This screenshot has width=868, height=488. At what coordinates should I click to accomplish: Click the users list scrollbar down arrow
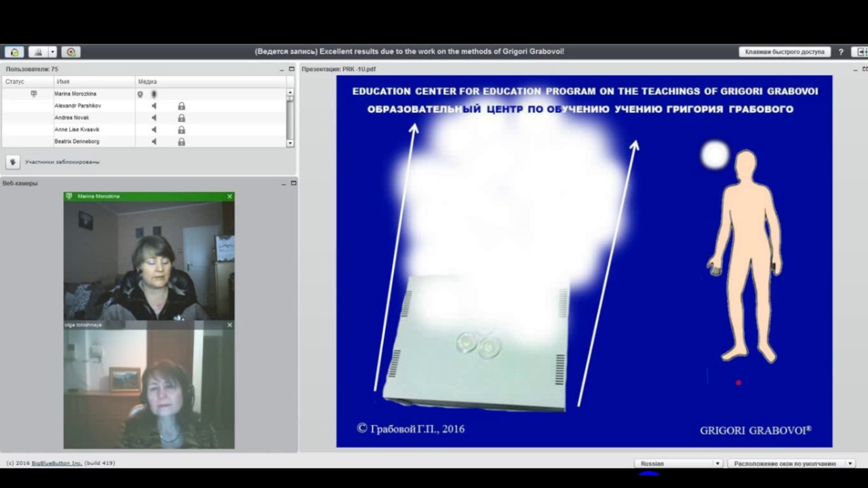(290, 143)
